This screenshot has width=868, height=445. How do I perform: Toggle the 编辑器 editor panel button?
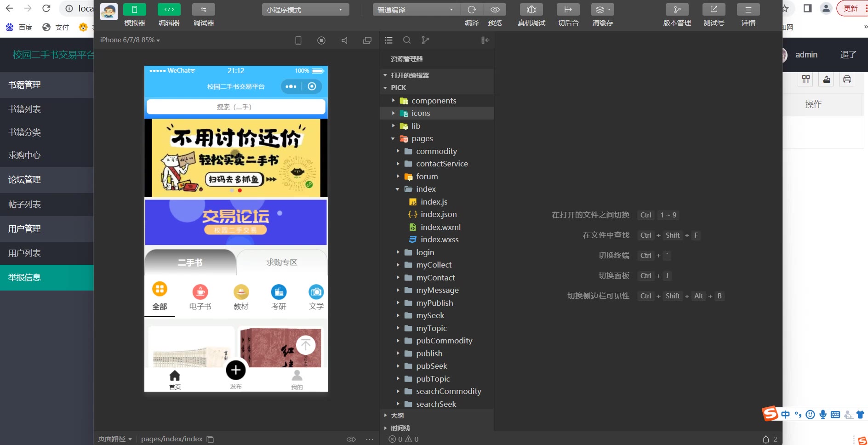tap(169, 10)
